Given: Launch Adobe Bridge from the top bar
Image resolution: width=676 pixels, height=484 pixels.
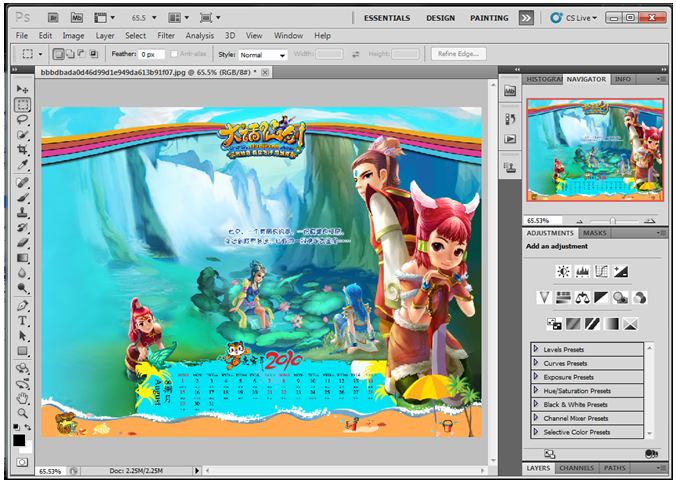Looking at the screenshot, I should coord(52,17).
